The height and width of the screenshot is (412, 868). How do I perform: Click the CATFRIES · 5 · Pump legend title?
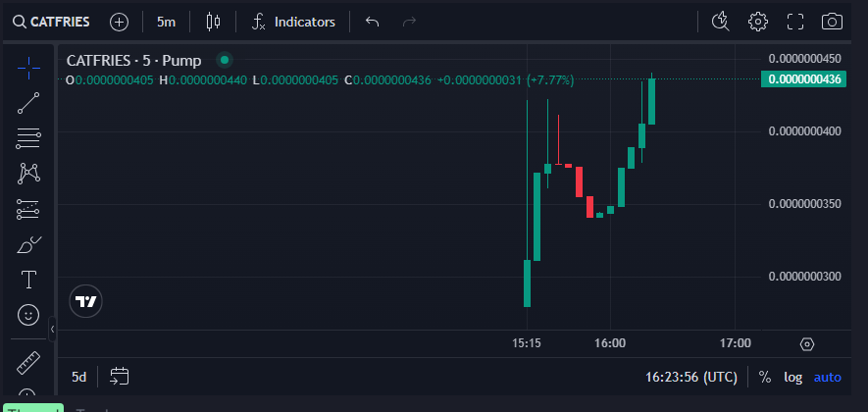[134, 61]
